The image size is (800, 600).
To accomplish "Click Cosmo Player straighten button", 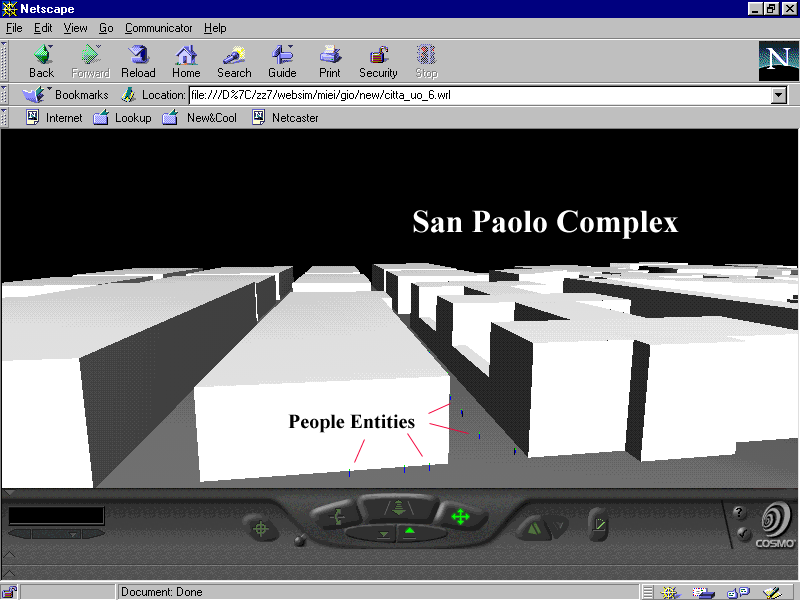I will click(x=598, y=524).
